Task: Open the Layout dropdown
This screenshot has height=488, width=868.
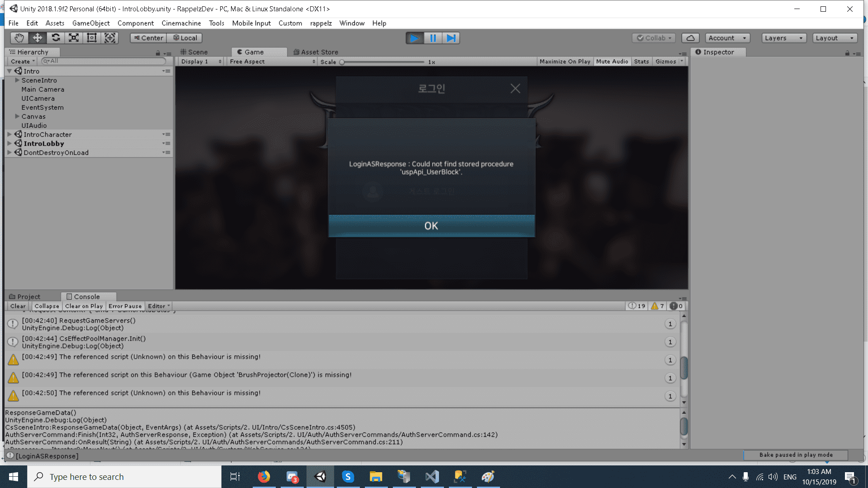Action: (x=835, y=38)
